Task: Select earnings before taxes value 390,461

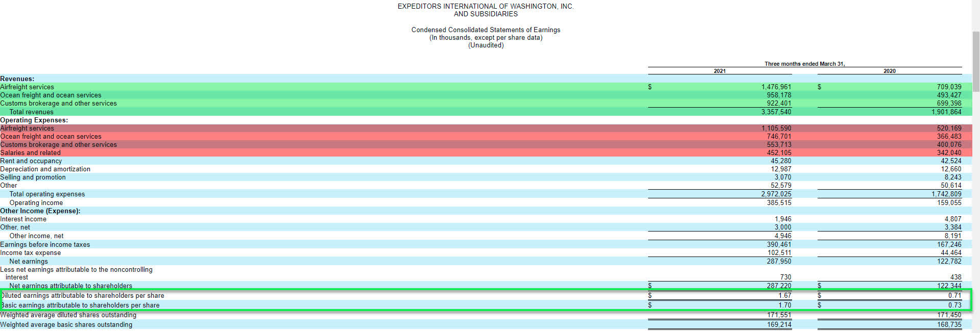Action: click(779, 245)
